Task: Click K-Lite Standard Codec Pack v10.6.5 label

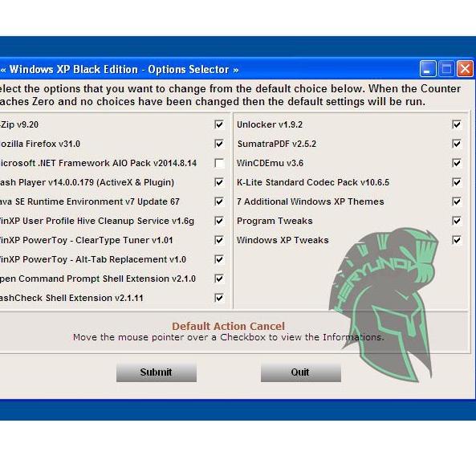Action: tap(313, 182)
